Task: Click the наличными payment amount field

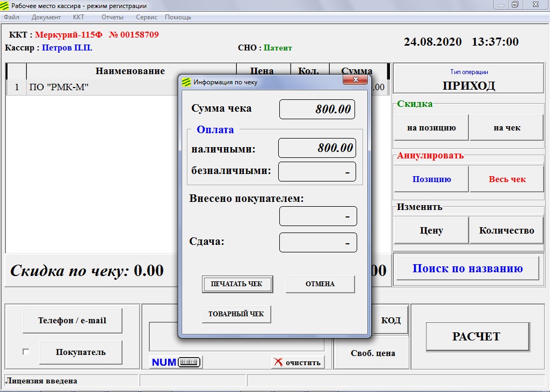Action: pyautogui.click(x=317, y=148)
